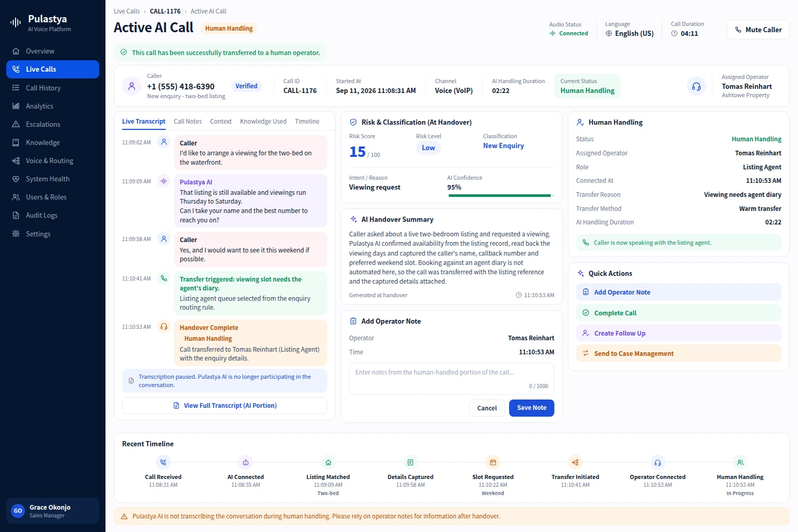Screen dimensions: 798x532
Task: Click the Add Operator Note quick action
Action: click(x=679, y=292)
